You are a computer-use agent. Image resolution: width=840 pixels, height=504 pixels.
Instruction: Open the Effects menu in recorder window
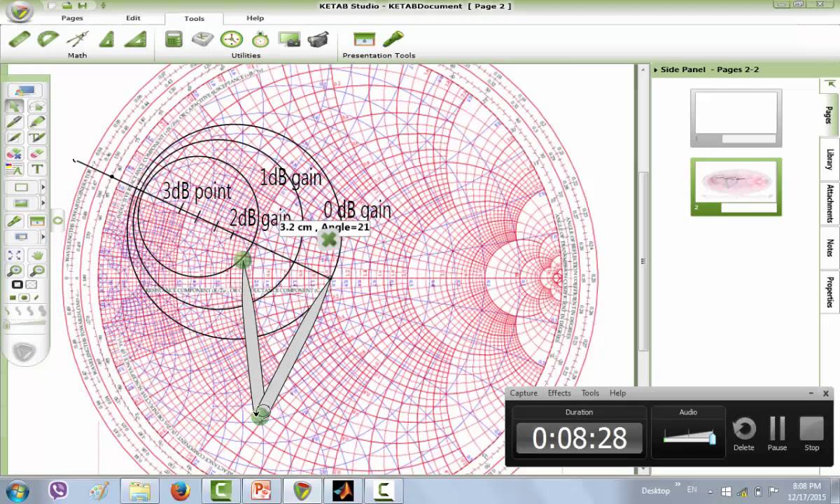pyautogui.click(x=559, y=393)
